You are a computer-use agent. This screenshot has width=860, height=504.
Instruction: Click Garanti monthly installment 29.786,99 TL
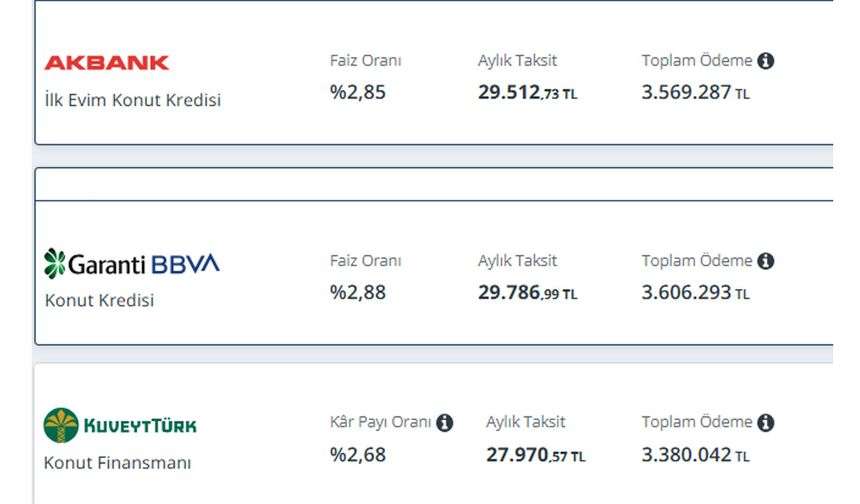click(528, 292)
